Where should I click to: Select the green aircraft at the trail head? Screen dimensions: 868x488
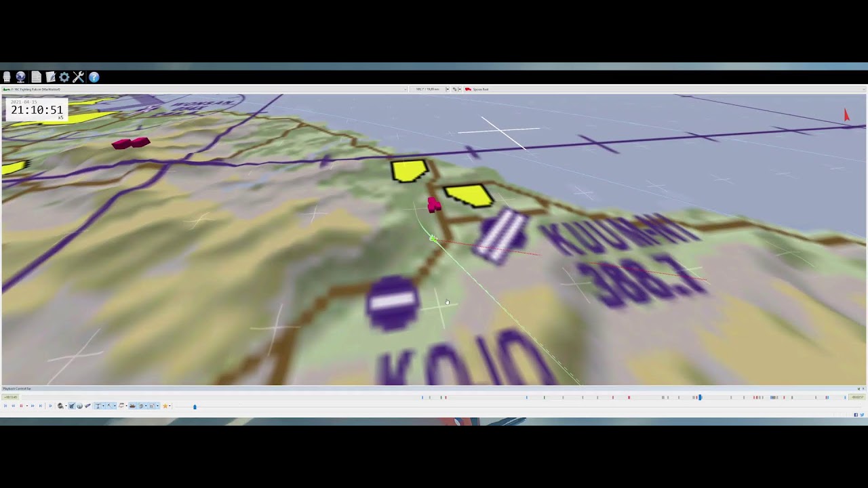point(433,237)
